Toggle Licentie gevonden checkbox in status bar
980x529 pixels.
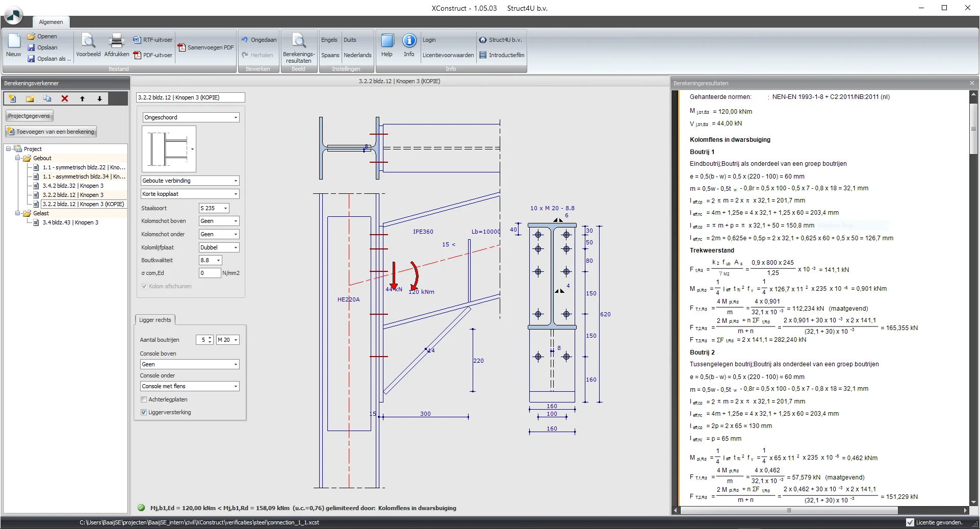pyautogui.click(x=910, y=522)
